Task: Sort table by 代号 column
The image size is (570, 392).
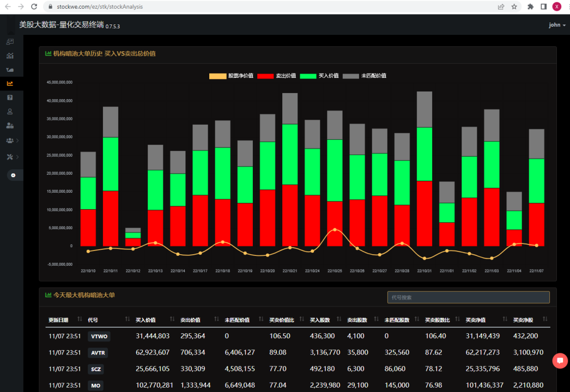Action: click(108, 320)
